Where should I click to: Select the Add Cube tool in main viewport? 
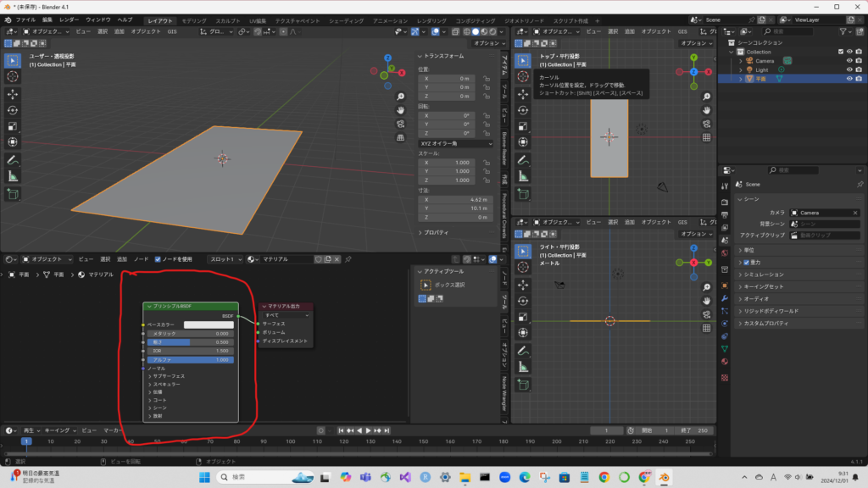13,194
